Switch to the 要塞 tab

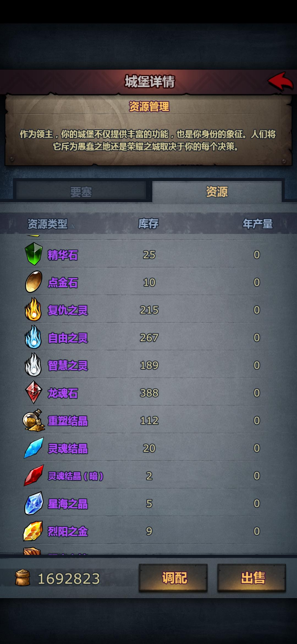pos(81,192)
